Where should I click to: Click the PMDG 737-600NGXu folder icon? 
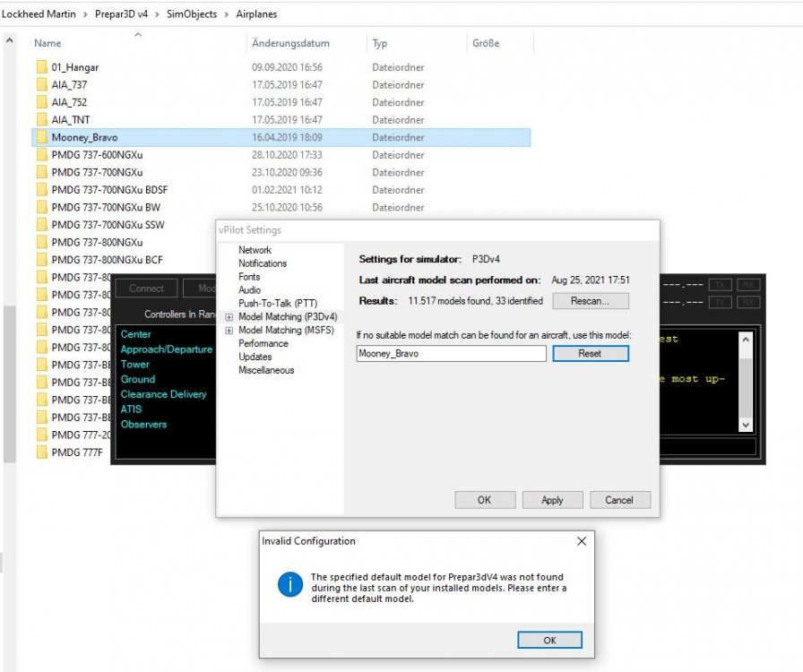coord(41,155)
